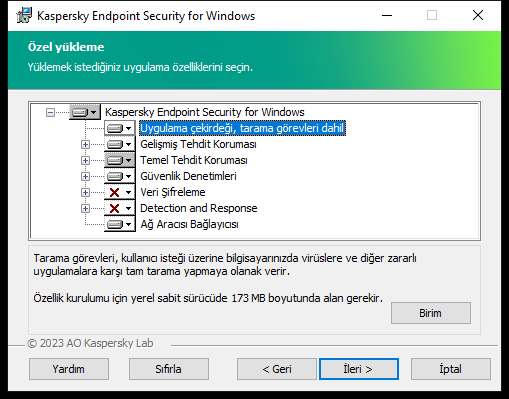Viewport: 509px width, 399px height.
Task: Select the Temel Tehdit Koruması feature
Action: point(194,160)
